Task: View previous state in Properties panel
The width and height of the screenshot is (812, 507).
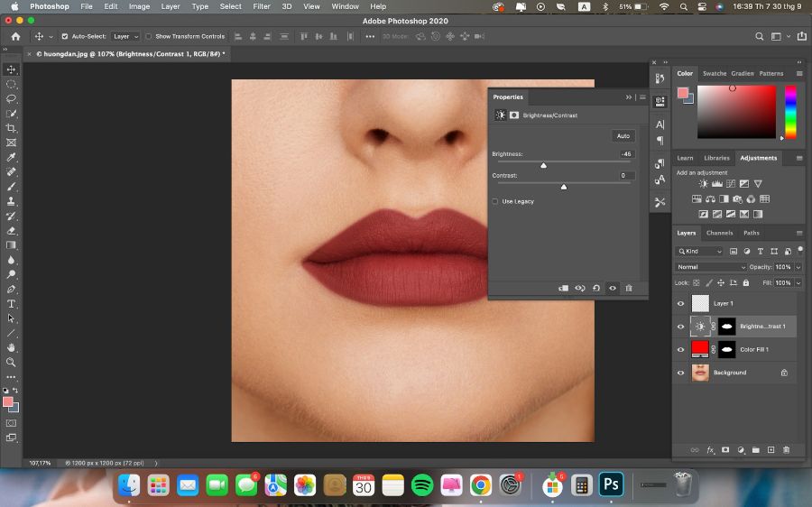Action: [x=580, y=288]
